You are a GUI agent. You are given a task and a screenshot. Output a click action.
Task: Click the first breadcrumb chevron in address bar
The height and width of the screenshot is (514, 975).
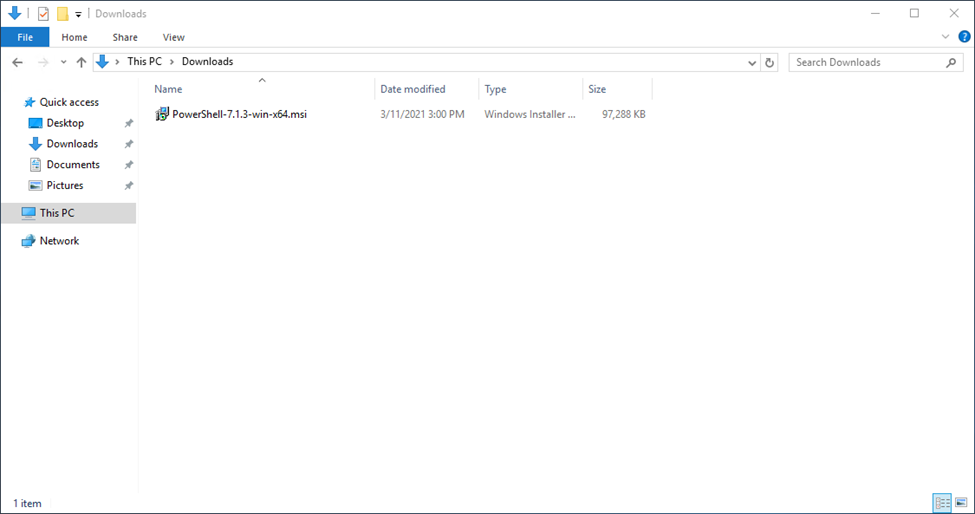[x=117, y=62]
